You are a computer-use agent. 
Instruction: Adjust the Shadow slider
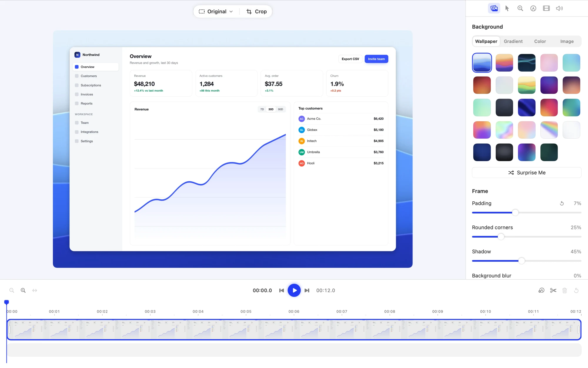click(522, 261)
